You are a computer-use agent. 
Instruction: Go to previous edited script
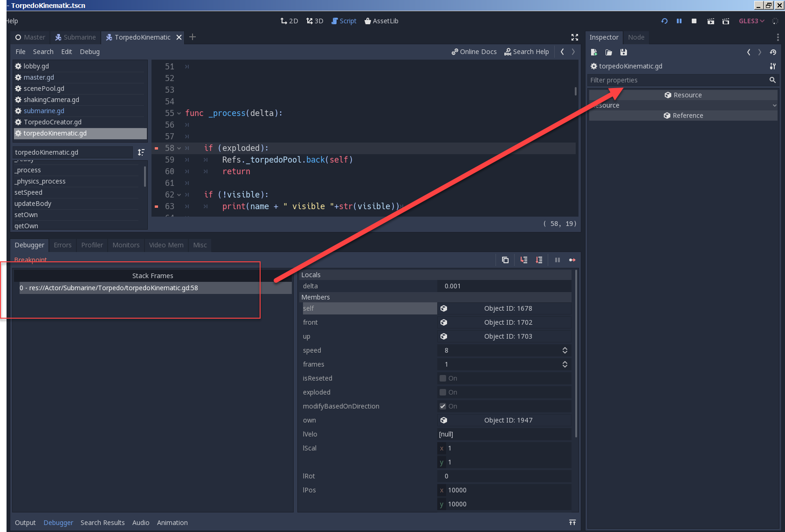(x=562, y=52)
